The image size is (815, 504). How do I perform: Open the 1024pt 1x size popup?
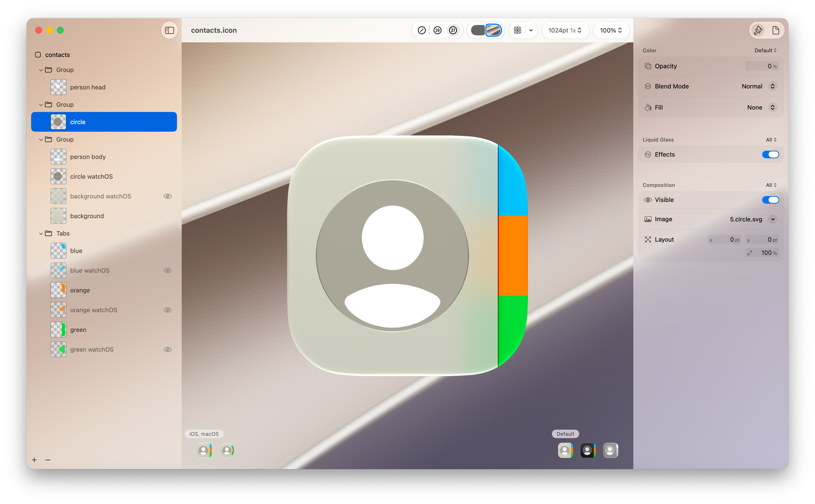coord(565,30)
